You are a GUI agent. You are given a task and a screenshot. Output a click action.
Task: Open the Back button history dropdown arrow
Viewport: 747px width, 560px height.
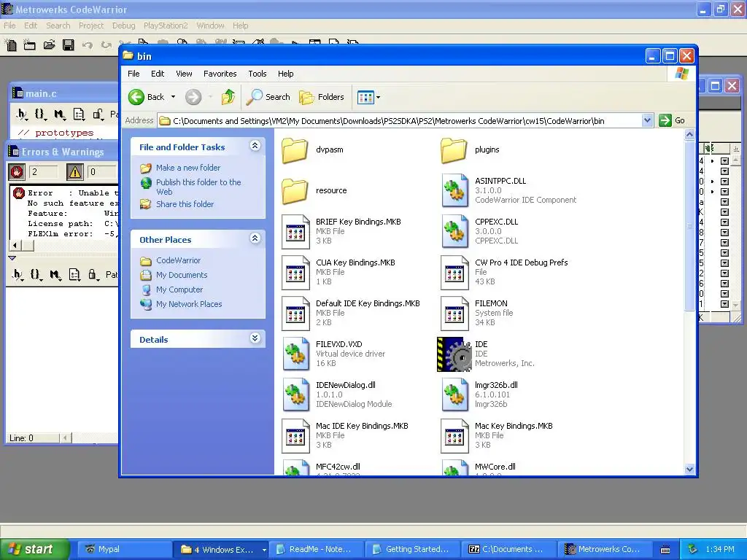pyautogui.click(x=174, y=97)
